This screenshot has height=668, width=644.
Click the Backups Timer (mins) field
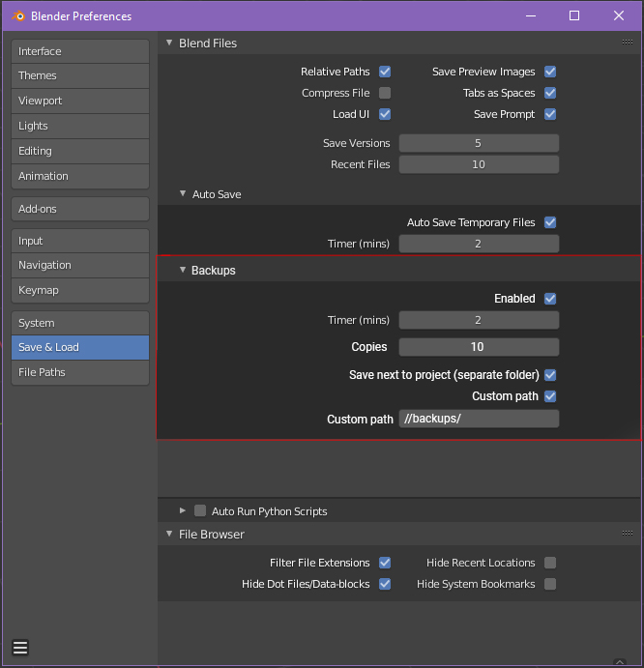479,320
